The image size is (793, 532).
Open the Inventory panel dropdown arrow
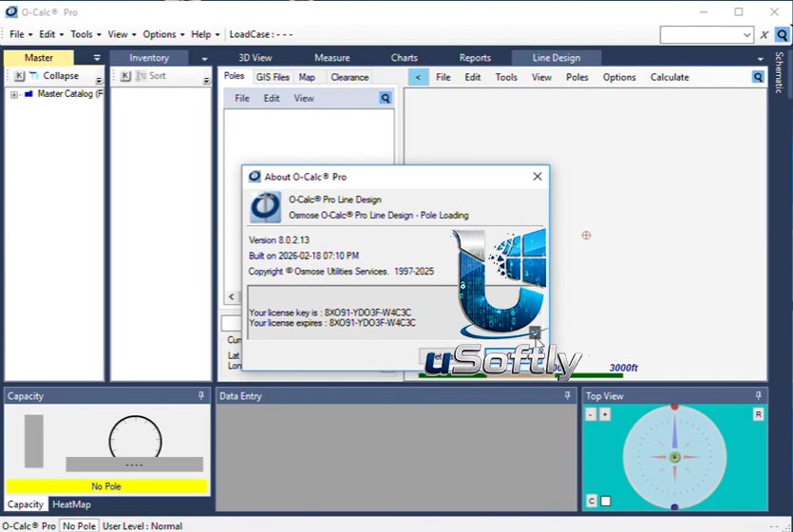point(204,59)
